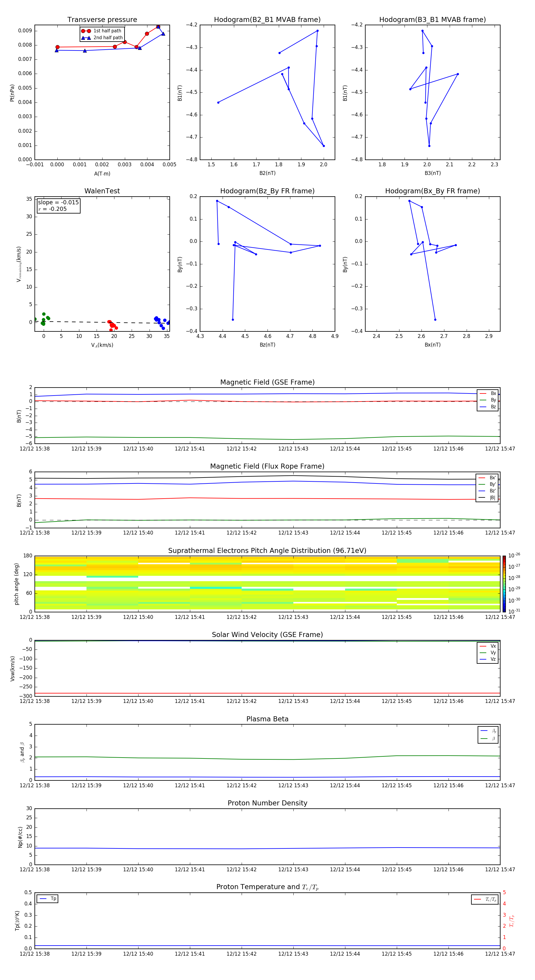This screenshot has width=535, height=980.
Task: Click the 'B3(nT)' x-axis label
Action: tap(432, 173)
